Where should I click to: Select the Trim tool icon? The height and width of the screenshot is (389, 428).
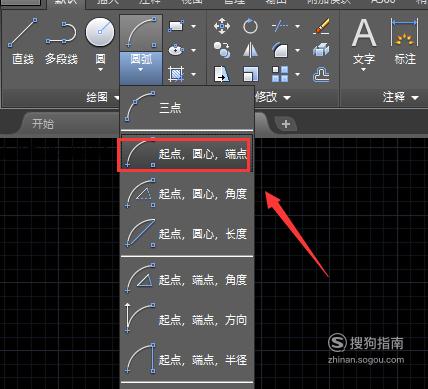[x=280, y=26]
